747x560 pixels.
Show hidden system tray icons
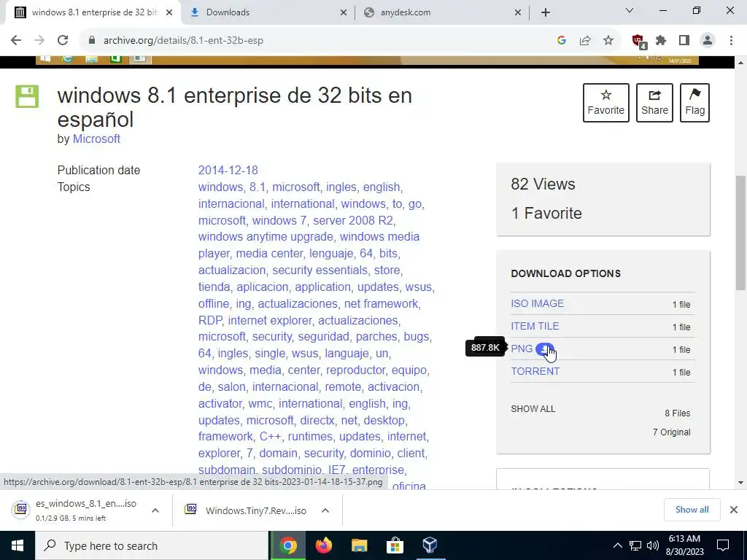tap(617, 545)
